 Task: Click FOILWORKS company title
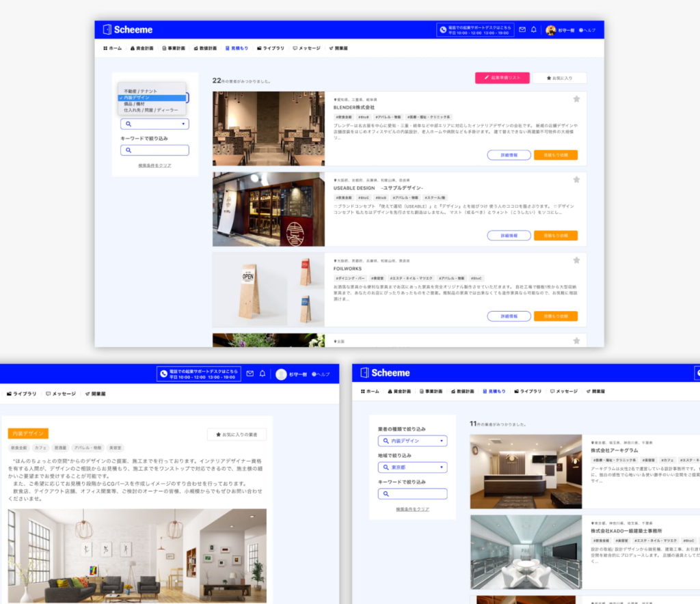pyautogui.click(x=347, y=269)
